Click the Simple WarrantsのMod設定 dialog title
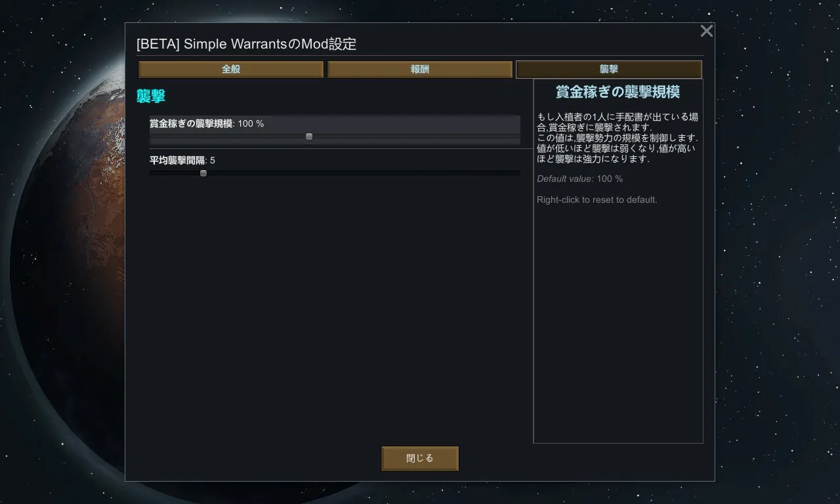The height and width of the screenshot is (504, 840). (246, 44)
